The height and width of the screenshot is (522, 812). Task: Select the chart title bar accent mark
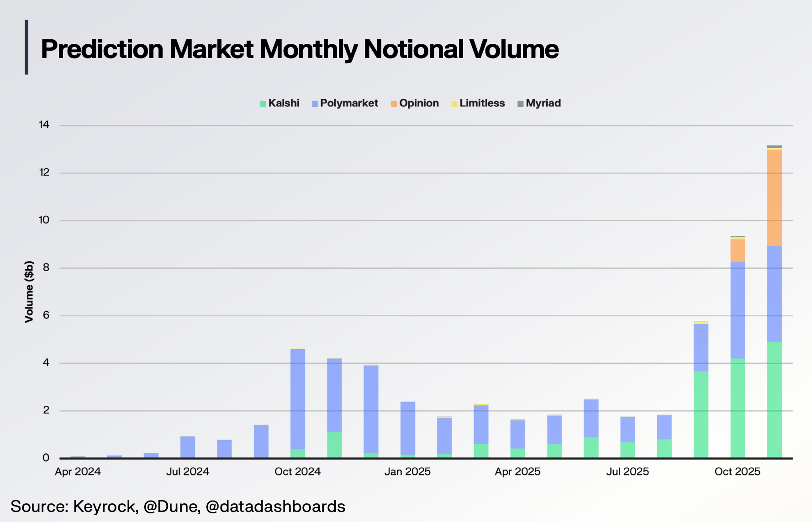27,48
